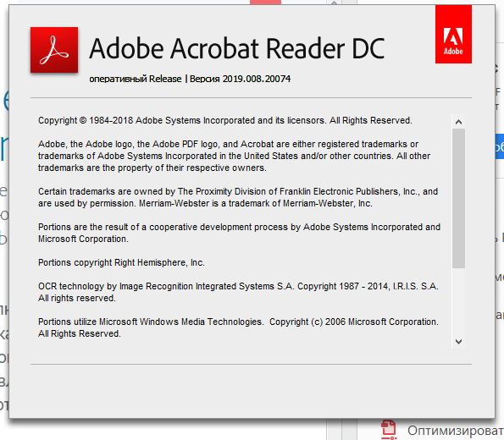Click the credits scrollbar thumb

coord(458,198)
